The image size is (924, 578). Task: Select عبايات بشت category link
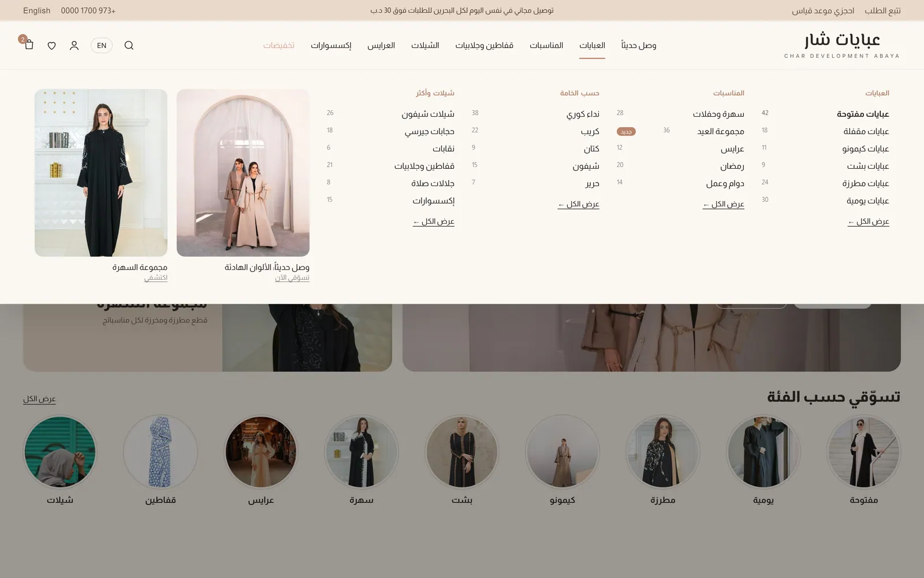tap(868, 166)
